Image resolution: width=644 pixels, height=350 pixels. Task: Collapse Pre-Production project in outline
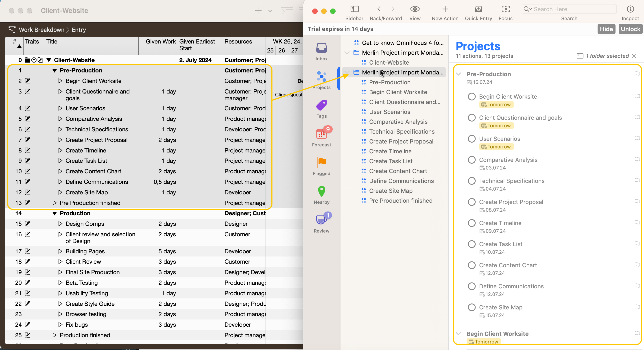tap(458, 74)
